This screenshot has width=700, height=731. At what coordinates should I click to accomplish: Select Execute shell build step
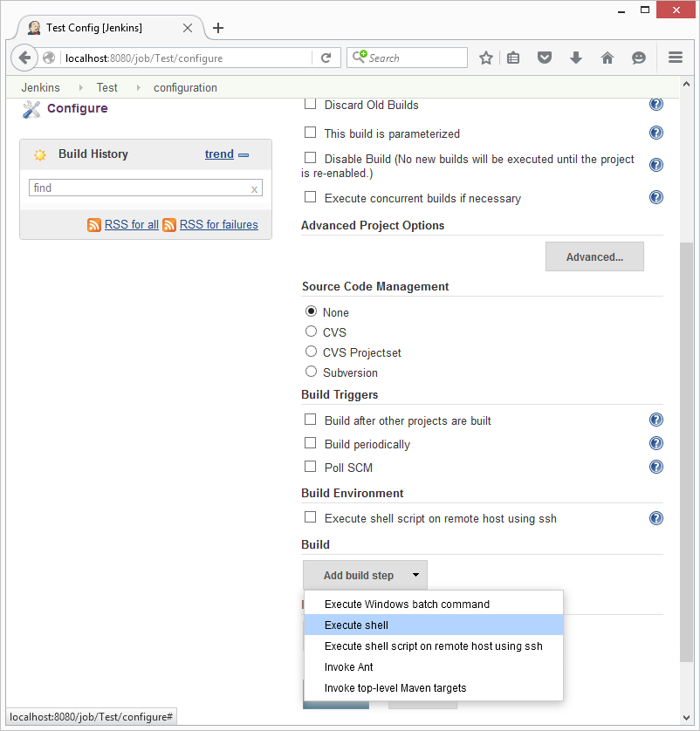434,625
